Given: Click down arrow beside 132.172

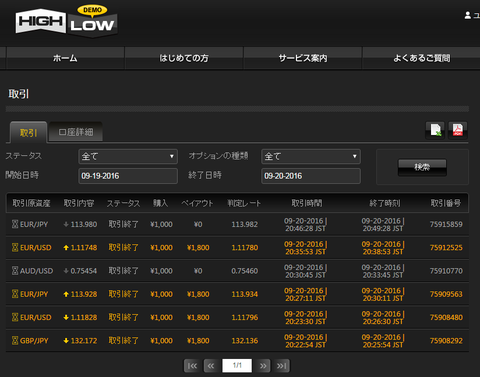Looking at the screenshot, I should coord(66,341).
